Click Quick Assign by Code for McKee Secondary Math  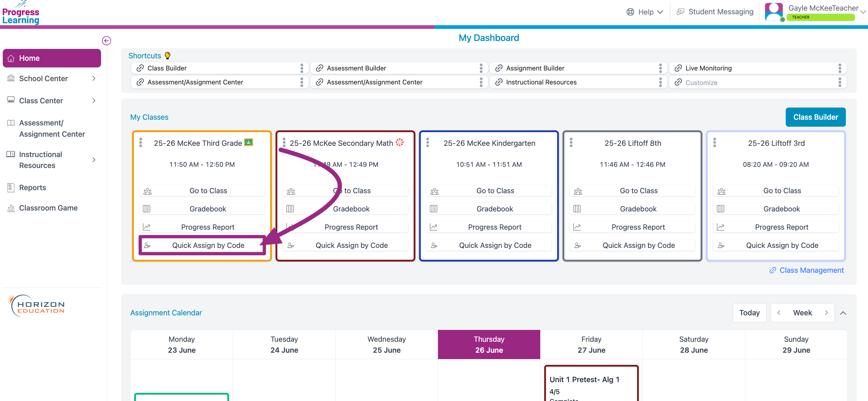345,245
